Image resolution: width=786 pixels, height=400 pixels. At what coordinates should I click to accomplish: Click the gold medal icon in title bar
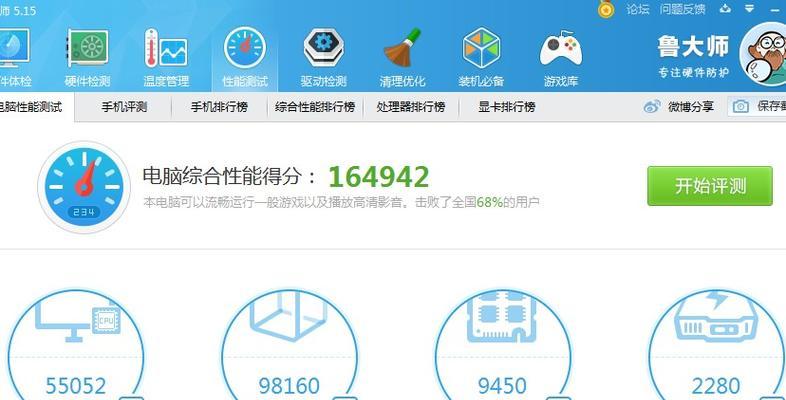click(606, 9)
